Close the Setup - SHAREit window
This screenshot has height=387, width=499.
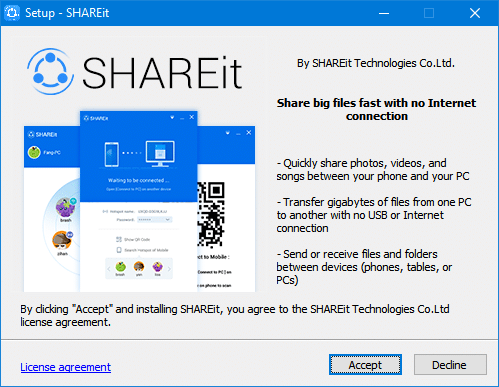coord(475,13)
